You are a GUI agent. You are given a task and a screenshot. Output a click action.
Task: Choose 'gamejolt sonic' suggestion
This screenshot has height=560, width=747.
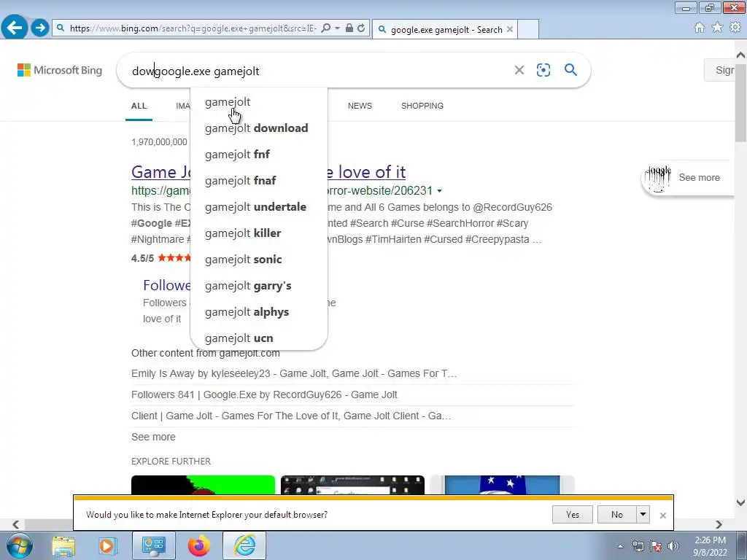point(259,259)
